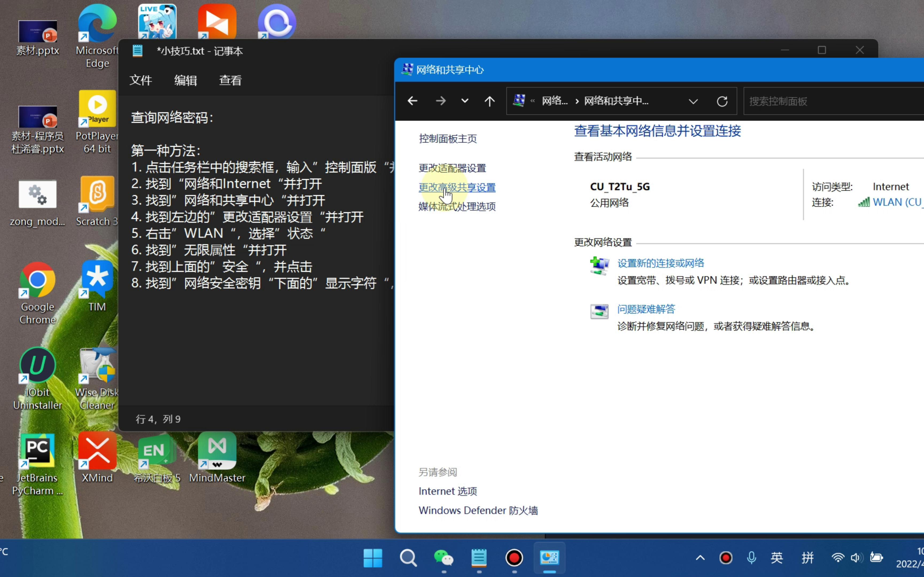
Task: Open TIM desktop shortcut
Action: [x=97, y=286]
